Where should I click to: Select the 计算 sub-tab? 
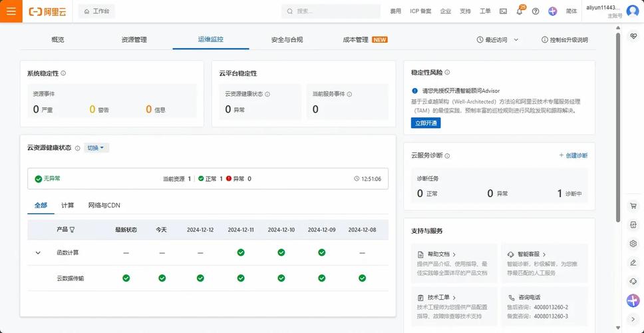[x=68, y=205]
